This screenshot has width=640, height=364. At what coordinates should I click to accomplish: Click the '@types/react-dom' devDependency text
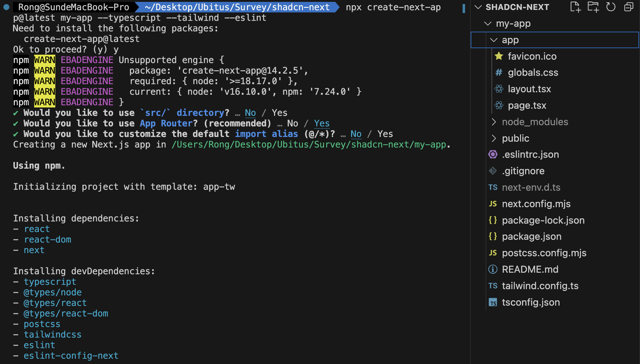click(x=66, y=313)
